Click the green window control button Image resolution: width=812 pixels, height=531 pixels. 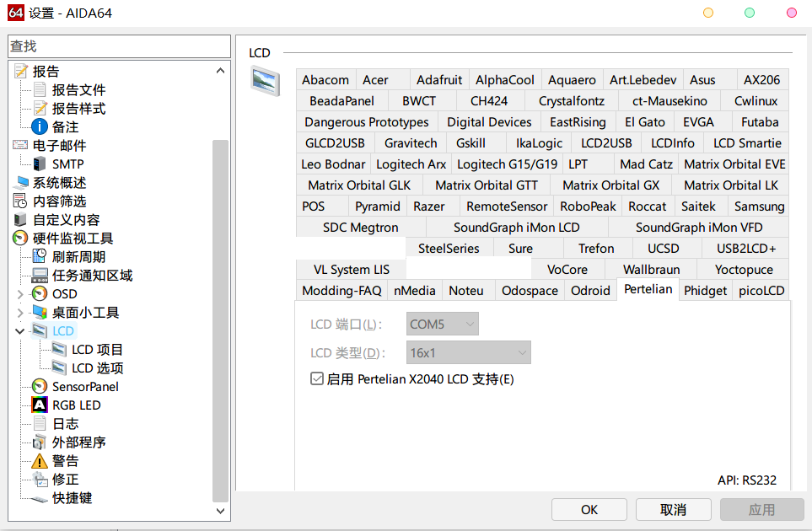(750, 13)
